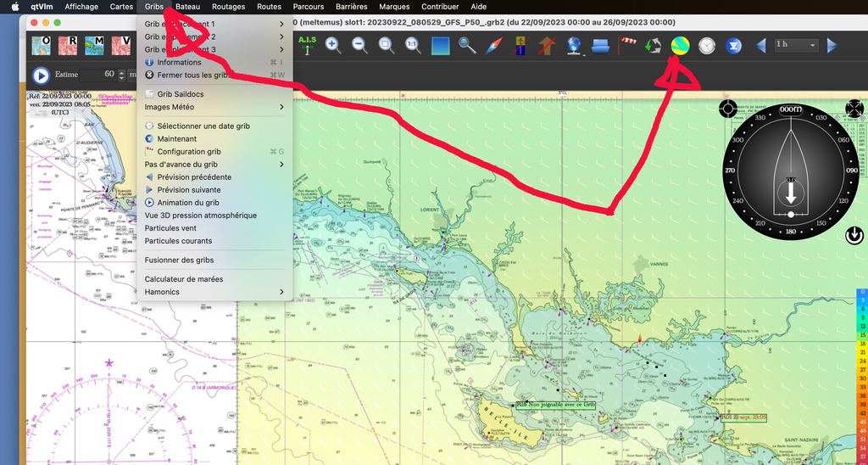Image resolution: width=868 pixels, height=465 pixels.
Task: Select the R chart layer thumbnail icon
Action: click(68, 46)
